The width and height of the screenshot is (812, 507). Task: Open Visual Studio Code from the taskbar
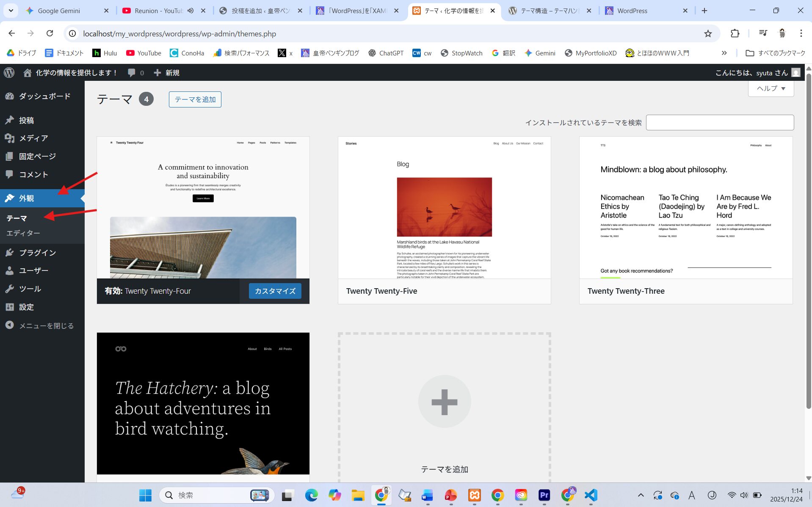(591, 495)
